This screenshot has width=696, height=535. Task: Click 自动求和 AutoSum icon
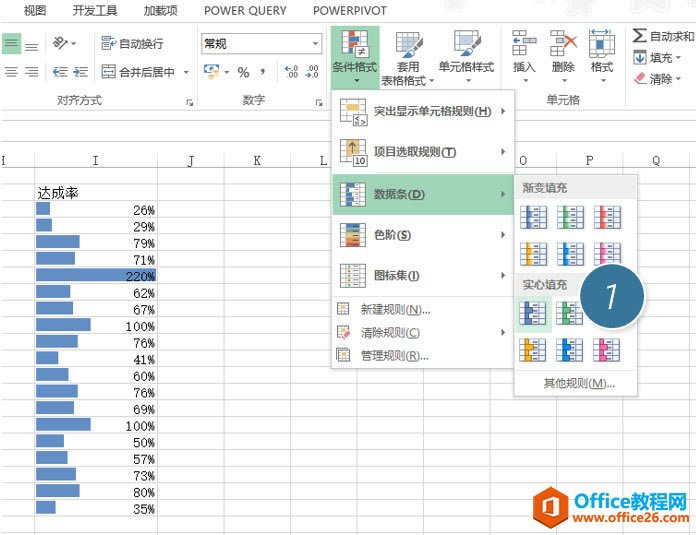[x=639, y=36]
